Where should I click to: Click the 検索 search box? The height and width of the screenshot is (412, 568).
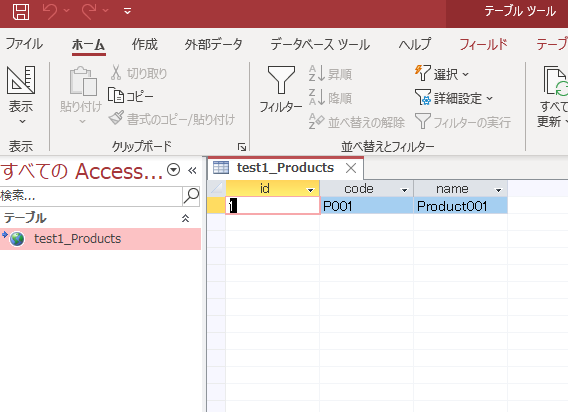pos(91,196)
